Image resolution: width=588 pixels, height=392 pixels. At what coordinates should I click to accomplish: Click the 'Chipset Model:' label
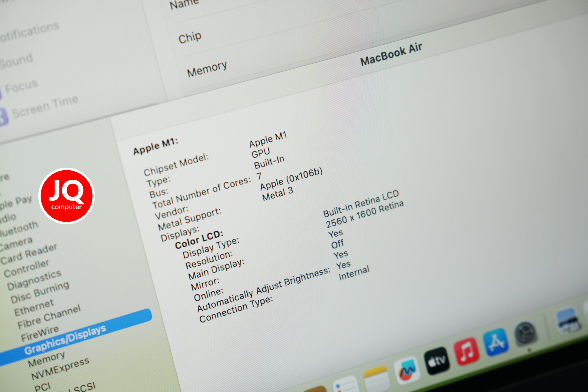click(176, 165)
